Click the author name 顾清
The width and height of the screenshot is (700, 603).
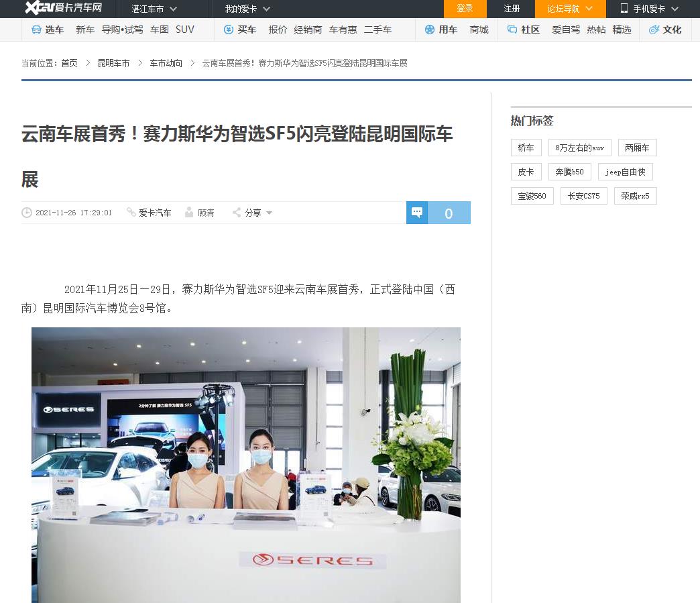[206, 213]
